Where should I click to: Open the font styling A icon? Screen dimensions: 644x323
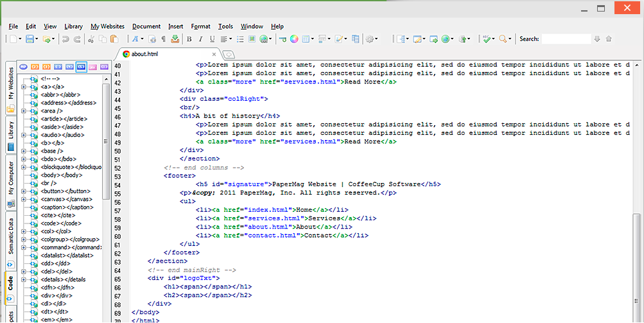tap(135, 39)
